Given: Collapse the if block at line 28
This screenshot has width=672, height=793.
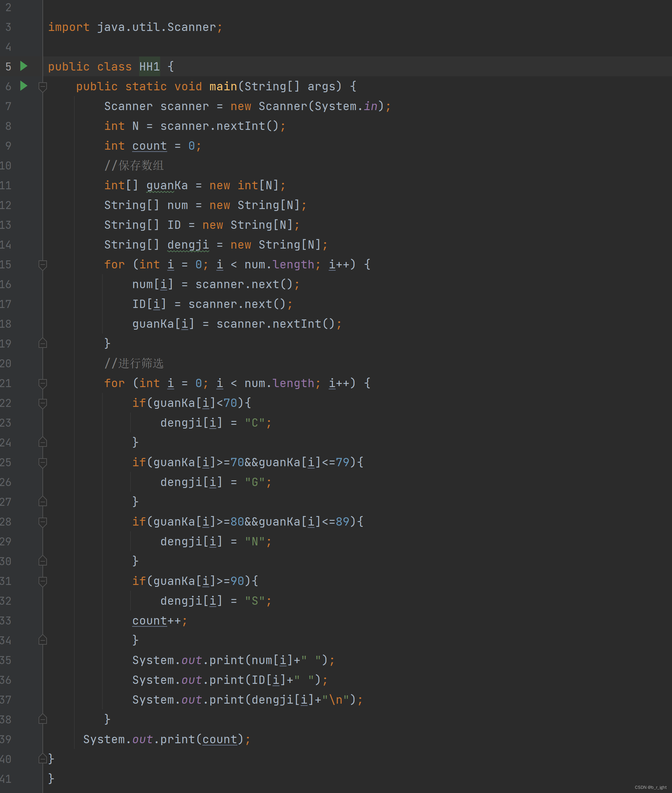Looking at the screenshot, I should [x=43, y=523].
